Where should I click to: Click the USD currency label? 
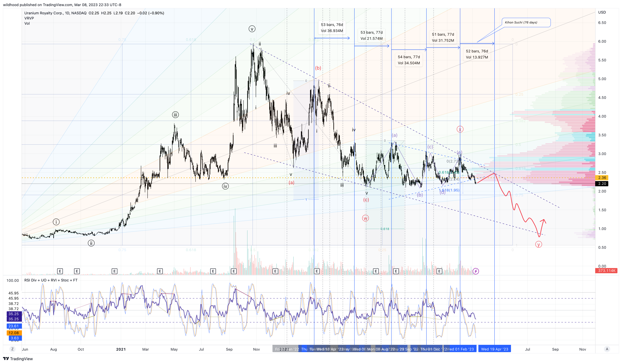602,12
